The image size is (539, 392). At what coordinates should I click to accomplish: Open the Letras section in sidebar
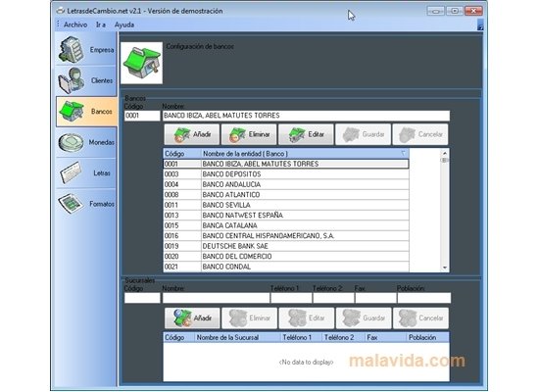(x=86, y=172)
